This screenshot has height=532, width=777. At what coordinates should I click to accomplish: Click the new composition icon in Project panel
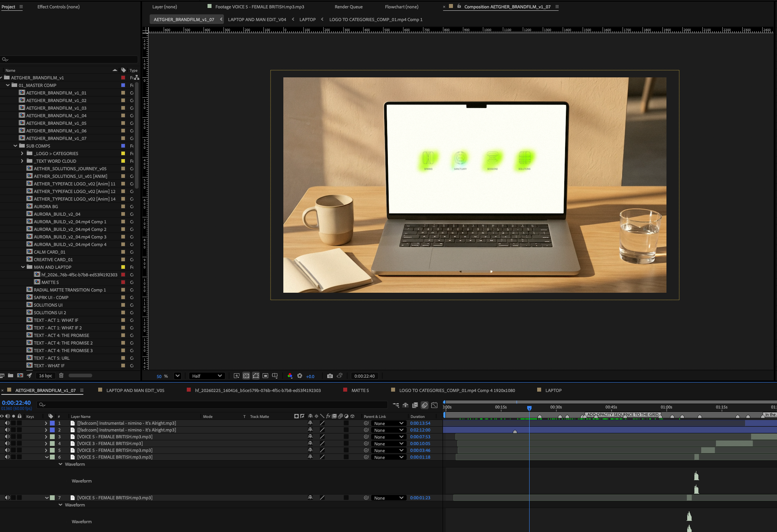20,375
